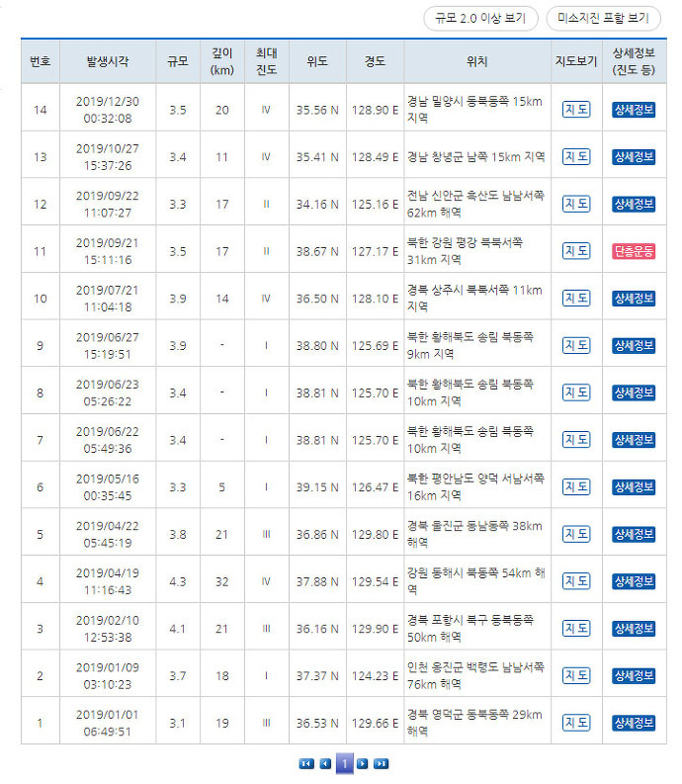Click the 깊이 (km) column header
The width and height of the screenshot is (682, 784).
[222, 61]
